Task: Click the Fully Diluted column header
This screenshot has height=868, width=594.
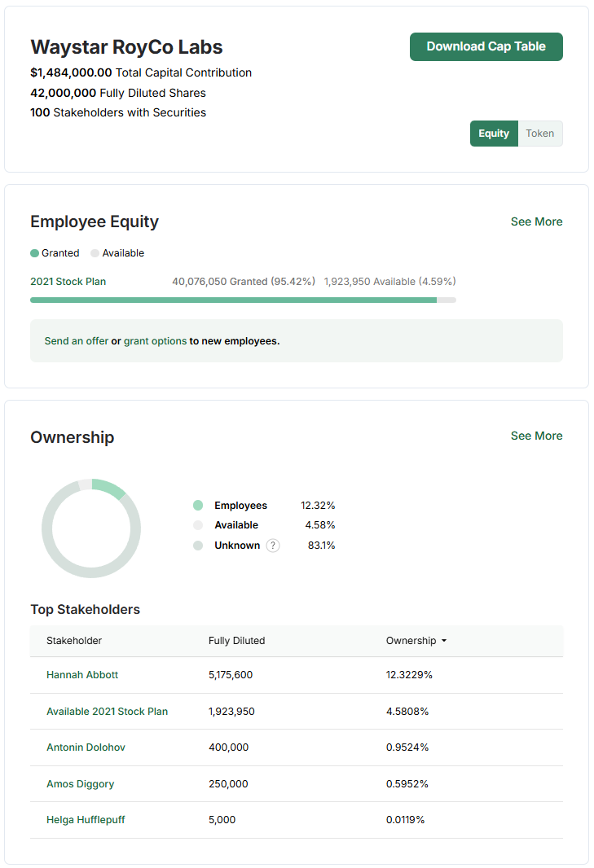Action: pos(236,641)
